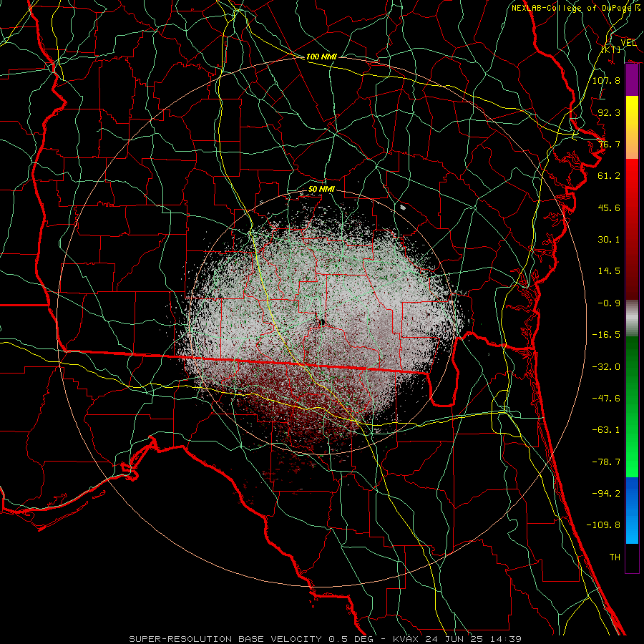Pick the green segment of the velocity color bar
This screenshot has width=644, height=644.
(x=632, y=406)
